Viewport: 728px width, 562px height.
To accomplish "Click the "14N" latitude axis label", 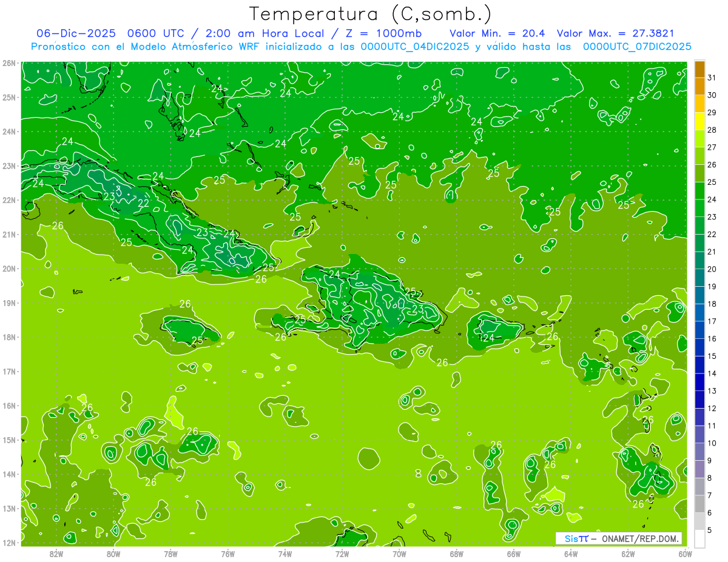I will [x=9, y=474].
